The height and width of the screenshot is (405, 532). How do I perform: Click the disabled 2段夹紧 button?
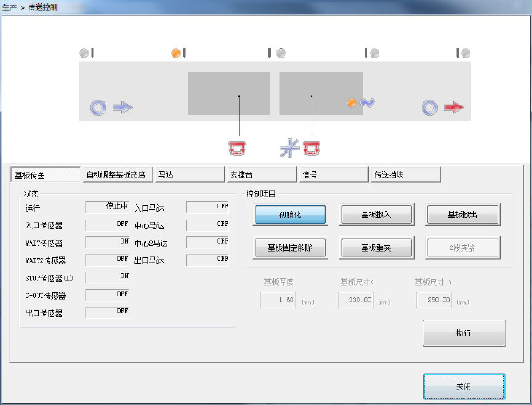point(463,248)
